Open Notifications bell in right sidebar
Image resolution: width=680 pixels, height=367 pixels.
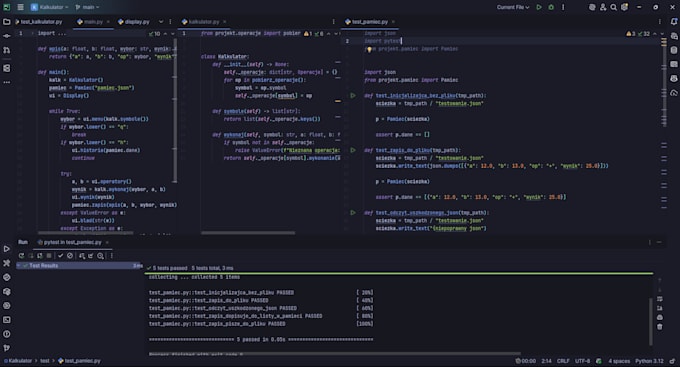pos(673,22)
